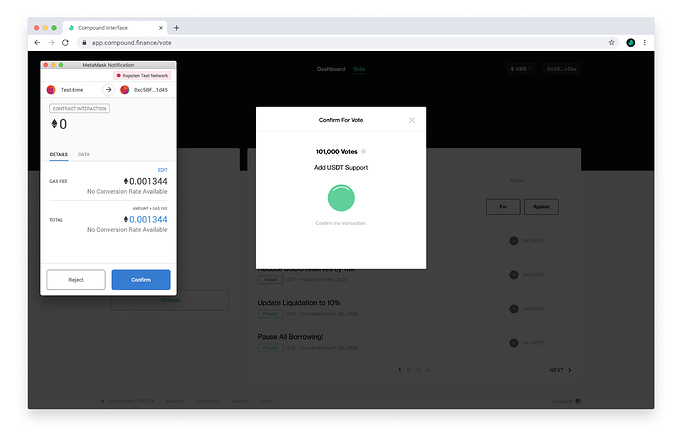Screen dimensions: 690x440
Task: Open the Markets footer link
Action: click(x=174, y=401)
